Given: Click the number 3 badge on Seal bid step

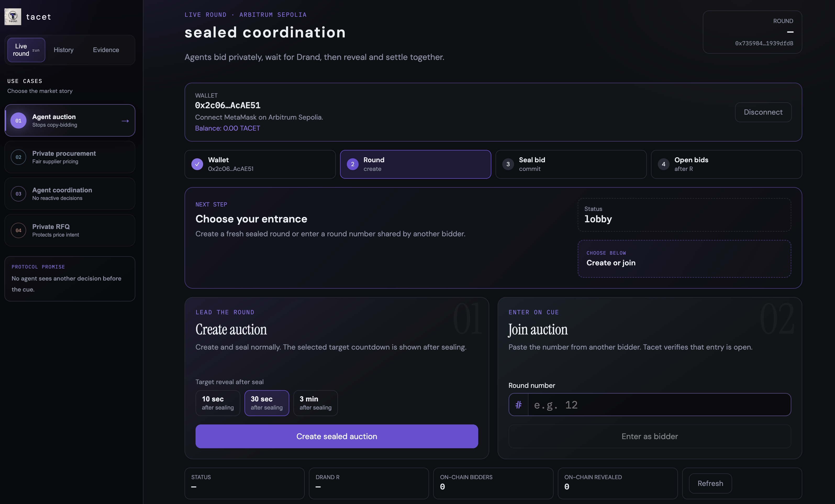Looking at the screenshot, I should [508, 164].
